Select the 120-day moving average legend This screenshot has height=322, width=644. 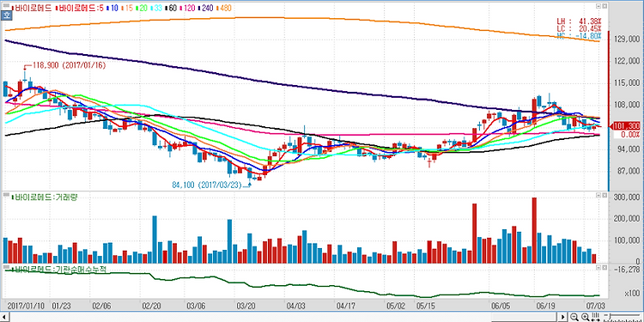(x=187, y=8)
